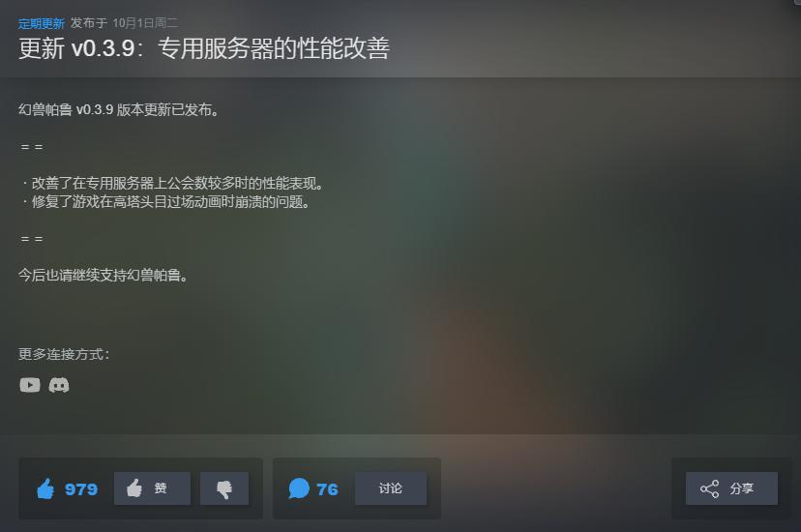Click the 幻兽帕鲁 v0.3.9 版本更新已发布 sentence
The width and height of the screenshot is (801, 532).
coord(119,109)
